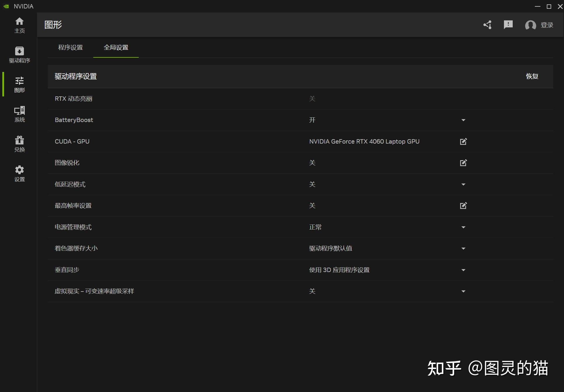Image resolution: width=564 pixels, height=392 pixels.
Task: Open the 系统 (System) sidebar panel
Action: 19,114
